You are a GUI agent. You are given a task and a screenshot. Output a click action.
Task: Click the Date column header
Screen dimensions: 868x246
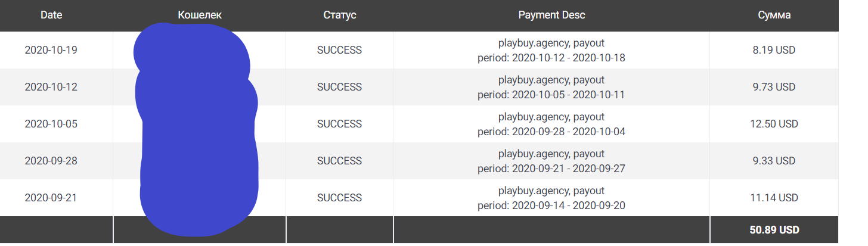tap(51, 15)
